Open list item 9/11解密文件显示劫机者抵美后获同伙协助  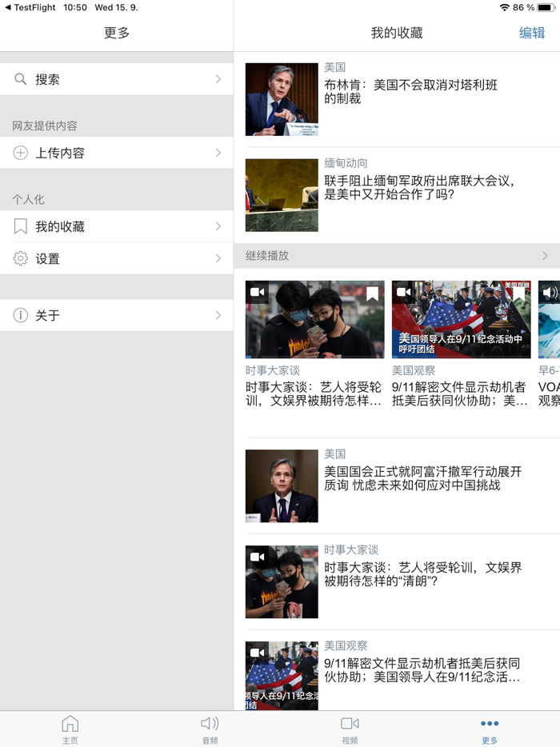coord(422,670)
